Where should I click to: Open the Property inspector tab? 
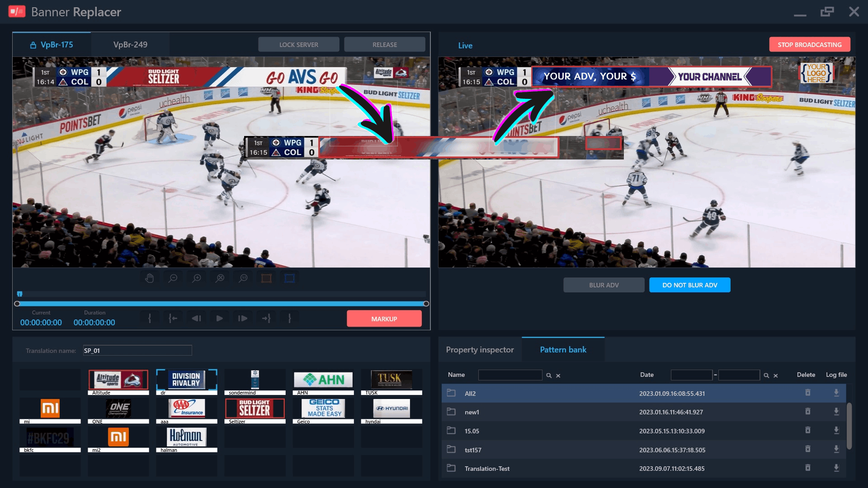(480, 350)
